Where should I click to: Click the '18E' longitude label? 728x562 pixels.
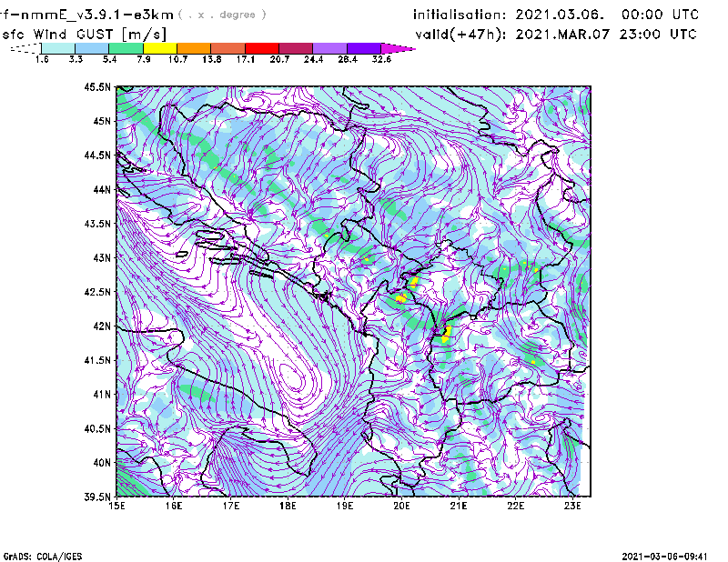pyautogui.click(x=288, y=506)
